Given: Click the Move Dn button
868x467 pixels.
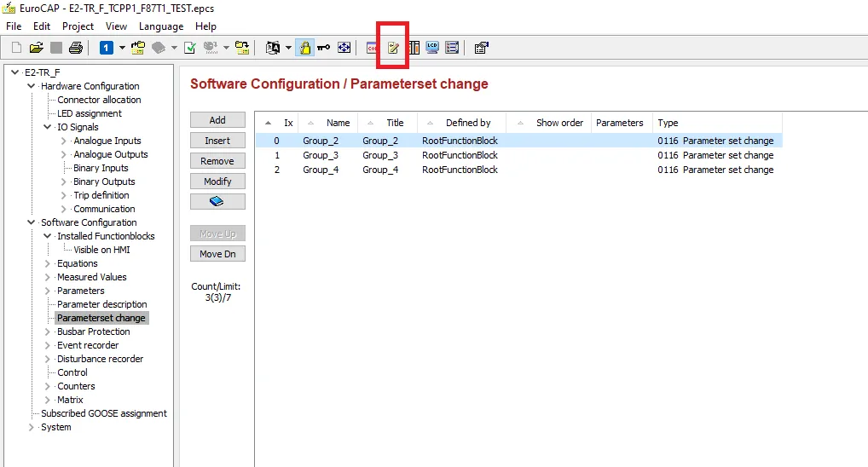Looking at the screenshot, I should 217,254.
